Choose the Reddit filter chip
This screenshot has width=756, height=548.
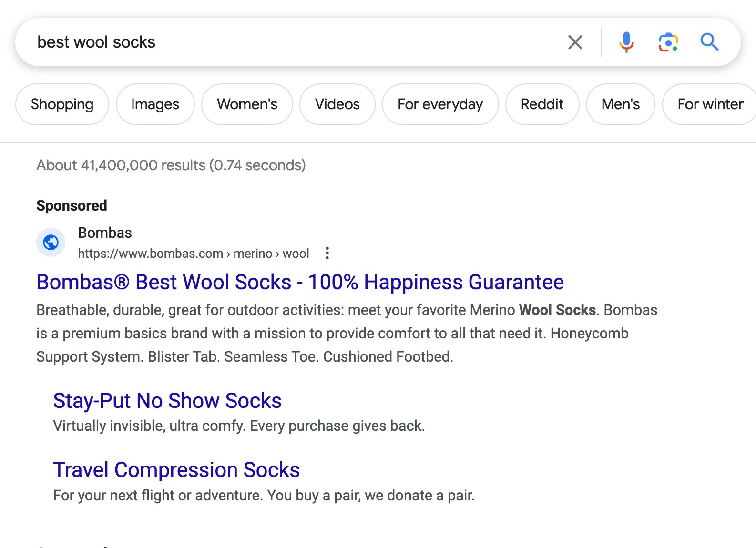point(542,104)
